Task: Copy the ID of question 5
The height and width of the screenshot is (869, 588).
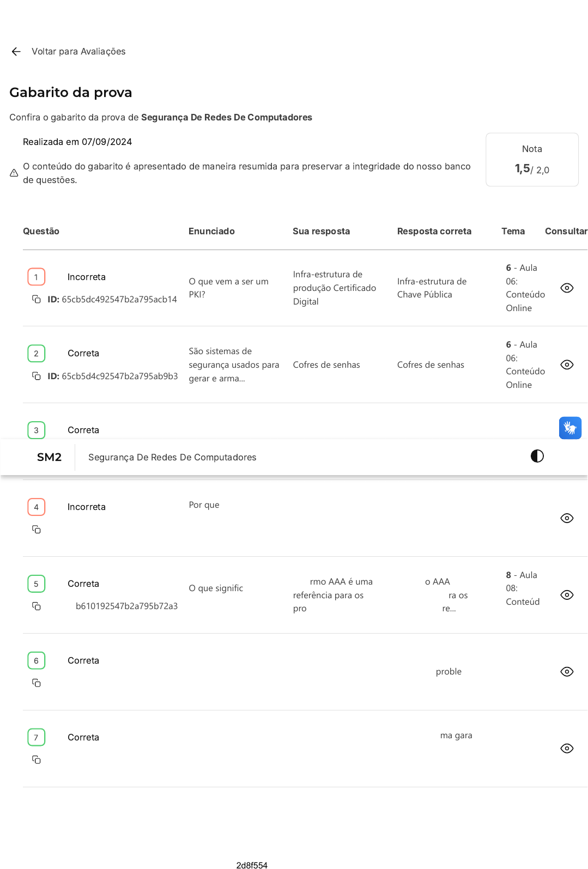Action: (37, 606)
